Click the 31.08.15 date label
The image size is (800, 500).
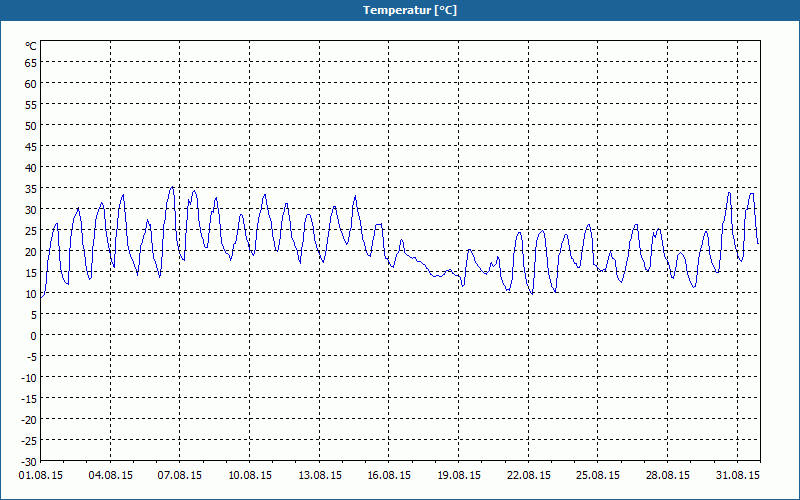pyautogui.click(x=737, y=476)
